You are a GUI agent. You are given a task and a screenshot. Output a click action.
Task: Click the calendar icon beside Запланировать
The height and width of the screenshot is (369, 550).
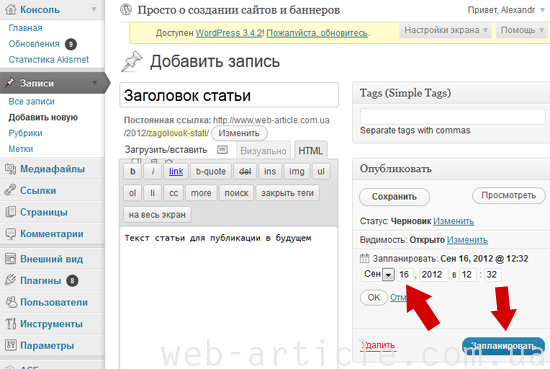364,259
